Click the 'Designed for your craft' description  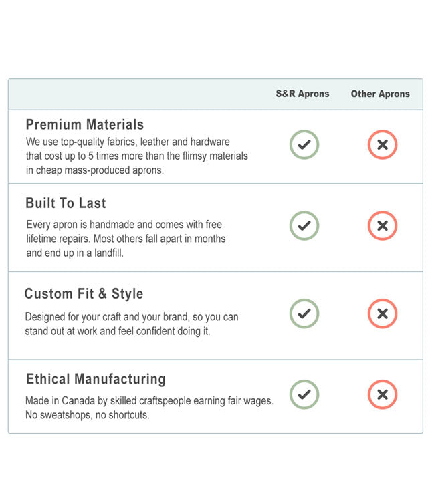pos(132,316)
